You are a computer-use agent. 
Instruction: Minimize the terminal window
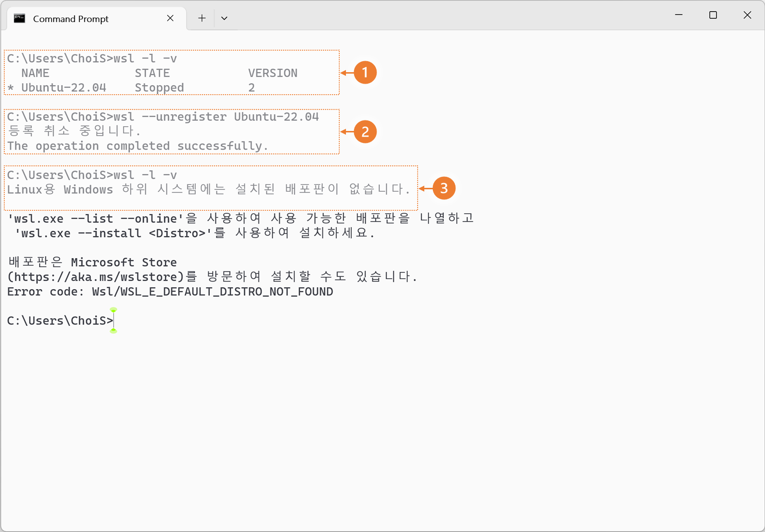(679, 15)
